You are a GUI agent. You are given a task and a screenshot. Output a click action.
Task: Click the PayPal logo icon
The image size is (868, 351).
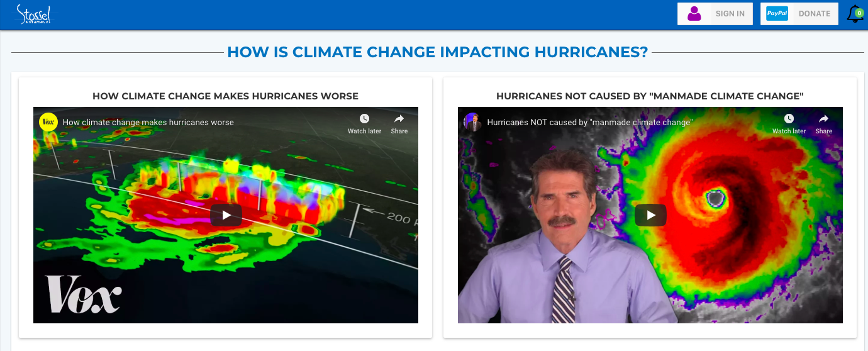[777, 14]
